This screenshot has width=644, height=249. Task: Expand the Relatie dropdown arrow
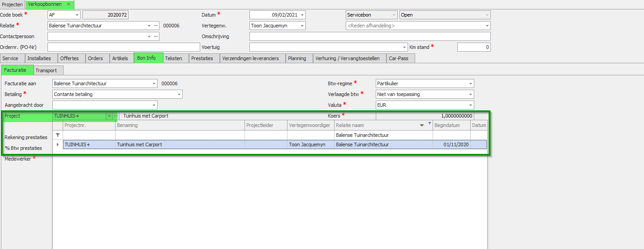click(x=149, y=26)
